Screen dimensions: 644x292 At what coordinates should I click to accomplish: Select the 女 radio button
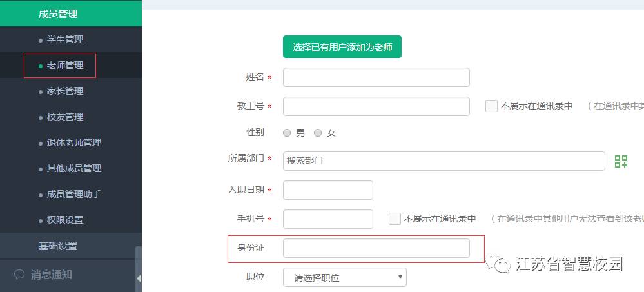[317, 133]
